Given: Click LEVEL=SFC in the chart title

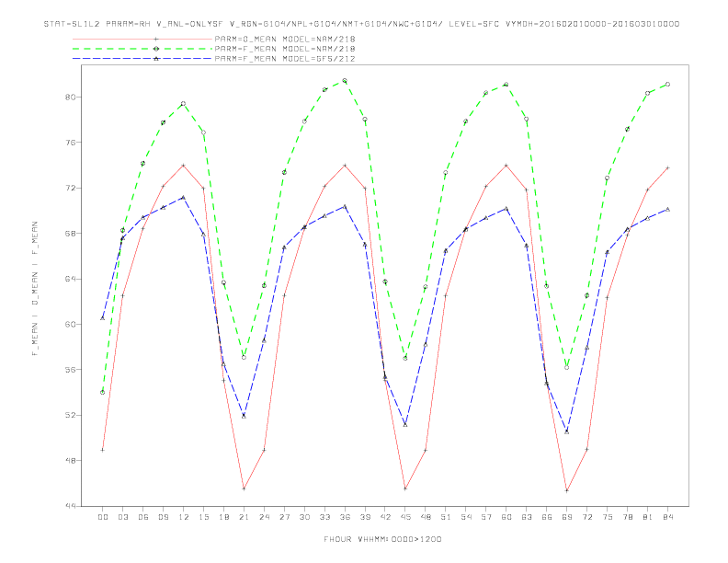Looking at the screenshot, I should click(473, 24).
